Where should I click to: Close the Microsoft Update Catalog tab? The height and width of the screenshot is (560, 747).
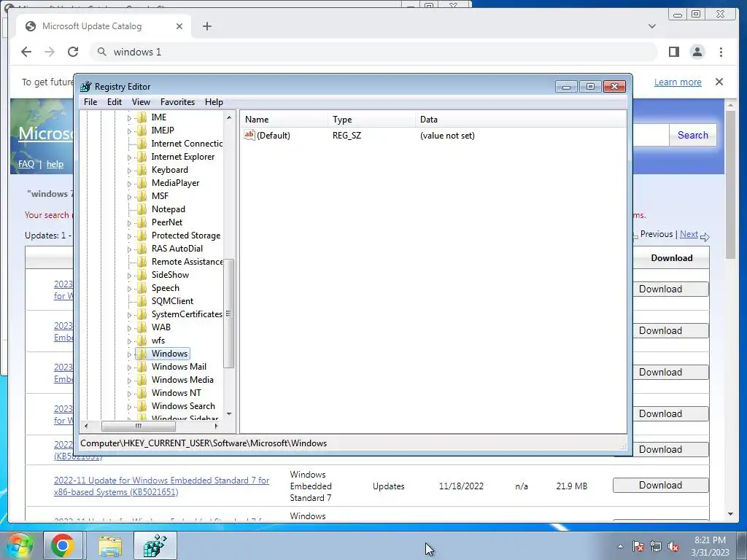point(179,26)
